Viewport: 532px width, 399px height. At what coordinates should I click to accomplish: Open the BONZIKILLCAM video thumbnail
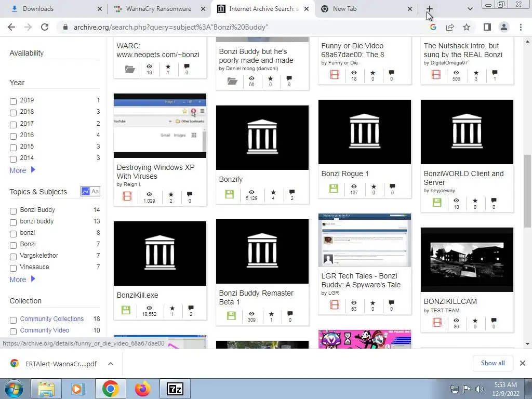point(467,260)
